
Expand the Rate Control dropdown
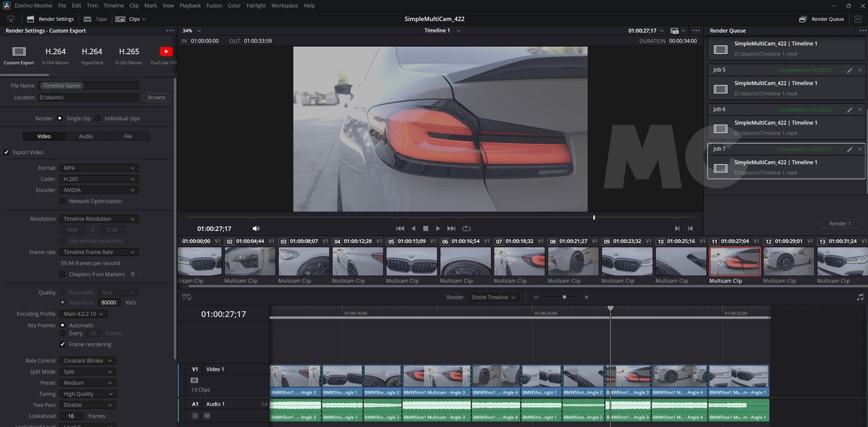(x=87, y=360)
